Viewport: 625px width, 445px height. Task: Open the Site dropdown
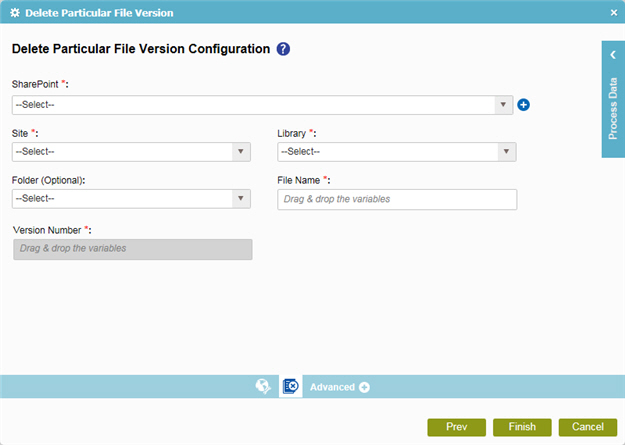131,152
